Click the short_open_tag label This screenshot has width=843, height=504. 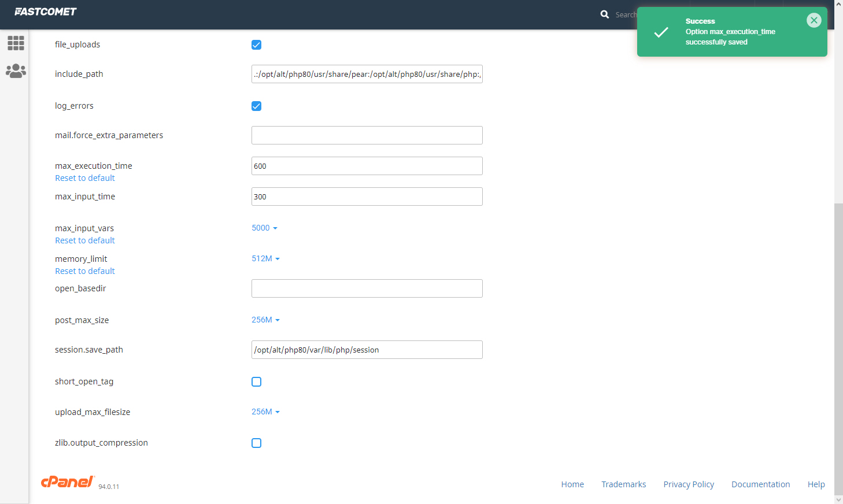pos(84,381)
